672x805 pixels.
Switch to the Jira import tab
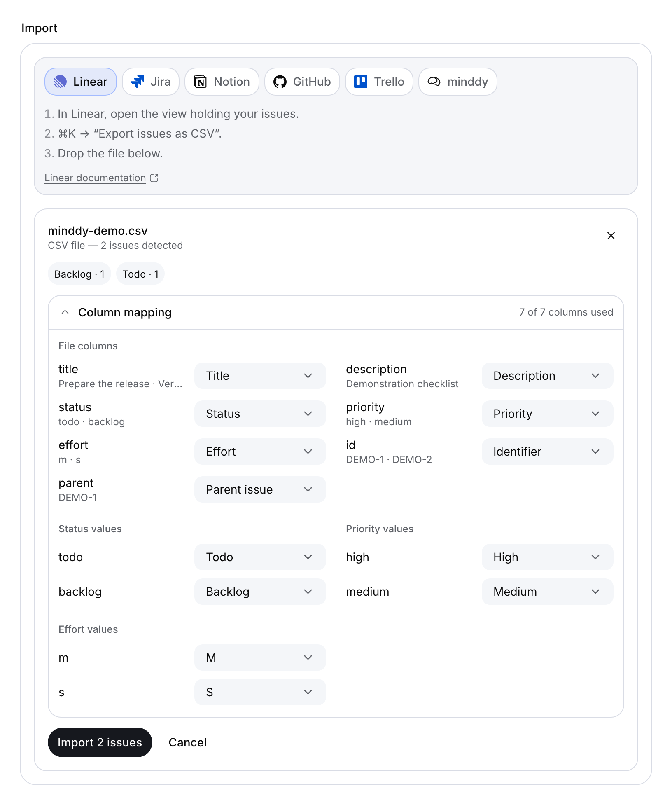click(151, 82)
